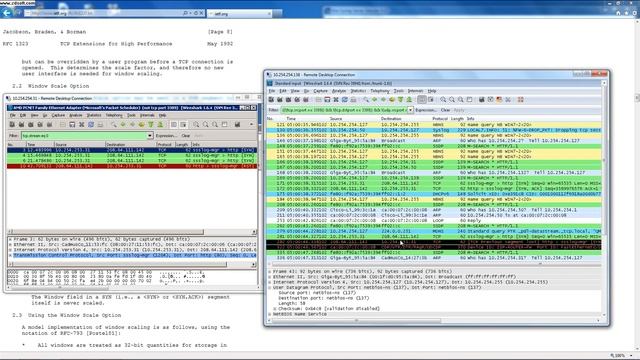Open capture options icon in right Wireshark window

pyautogui.click(x=280, y=100)
